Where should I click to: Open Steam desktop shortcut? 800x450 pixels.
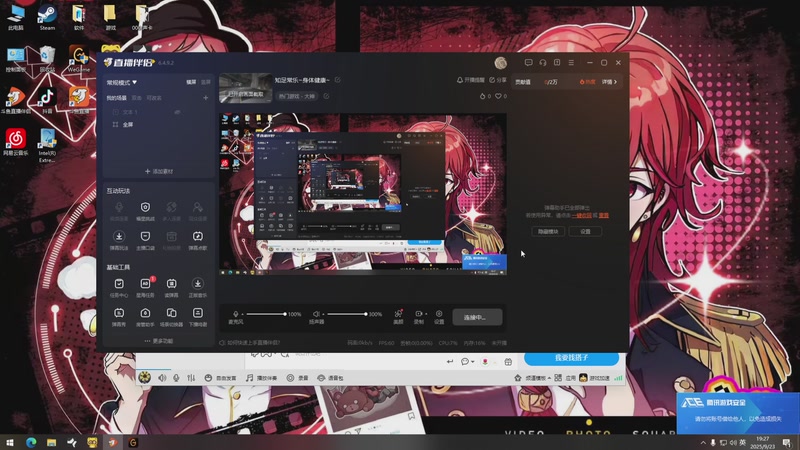click(x=47, y=17)
